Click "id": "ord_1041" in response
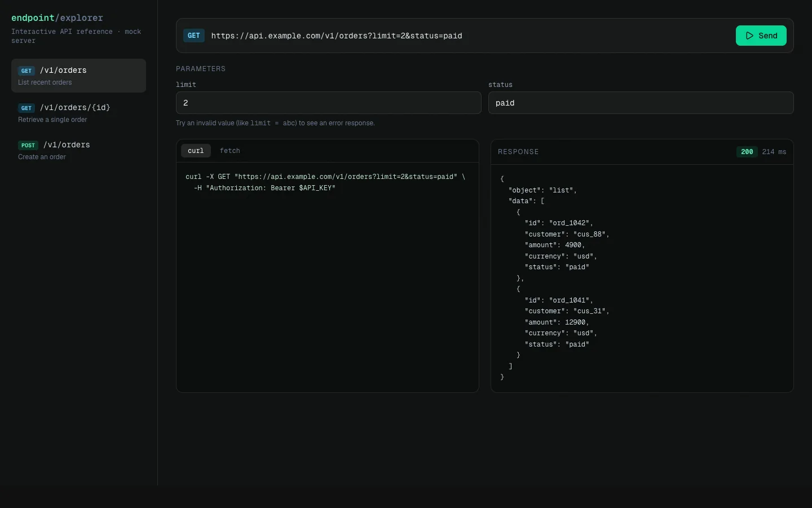This screenshot has width=812, height=508. tap(558, 300)
